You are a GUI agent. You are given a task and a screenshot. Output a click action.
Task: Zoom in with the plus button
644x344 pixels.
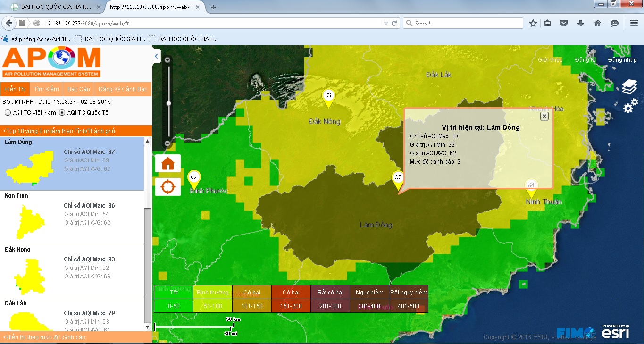click(x=167, y=59)
